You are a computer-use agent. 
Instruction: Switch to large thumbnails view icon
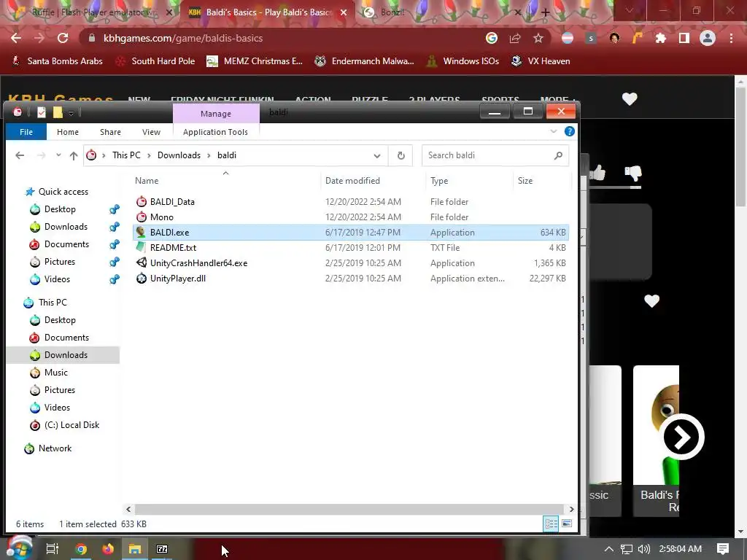[566, 524]
